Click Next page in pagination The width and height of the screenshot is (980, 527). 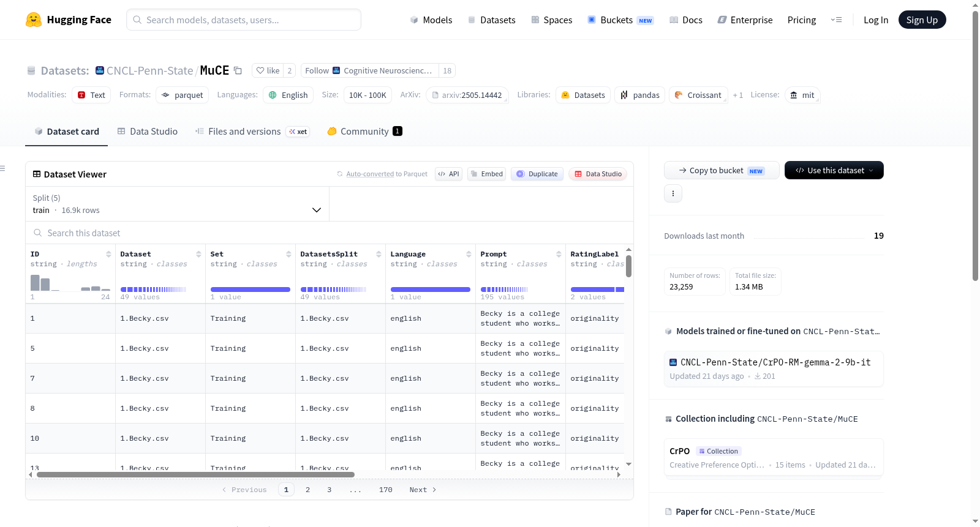pyautogui.click(x=423, y=490)
